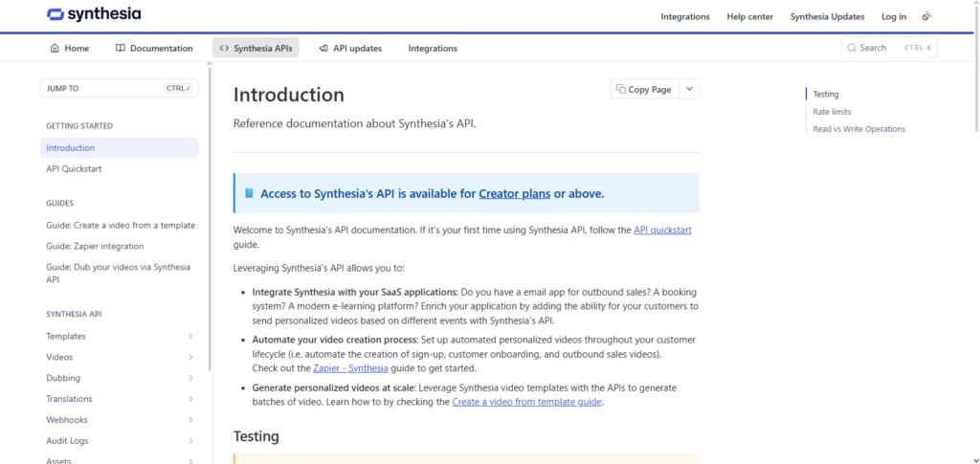Viewport: 980px width, 464px height.
Task: Click the SYNTHESIA API section label
Action: [x=74, y=315]
